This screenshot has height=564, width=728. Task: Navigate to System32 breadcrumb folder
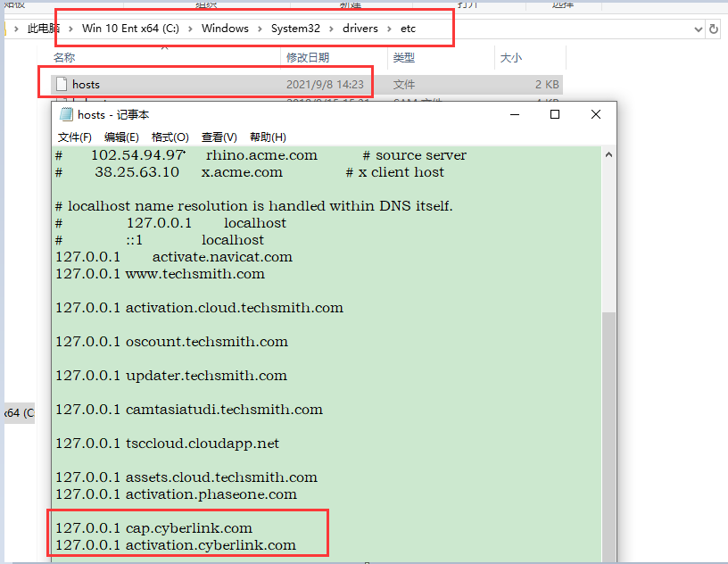tap(296, 29)
